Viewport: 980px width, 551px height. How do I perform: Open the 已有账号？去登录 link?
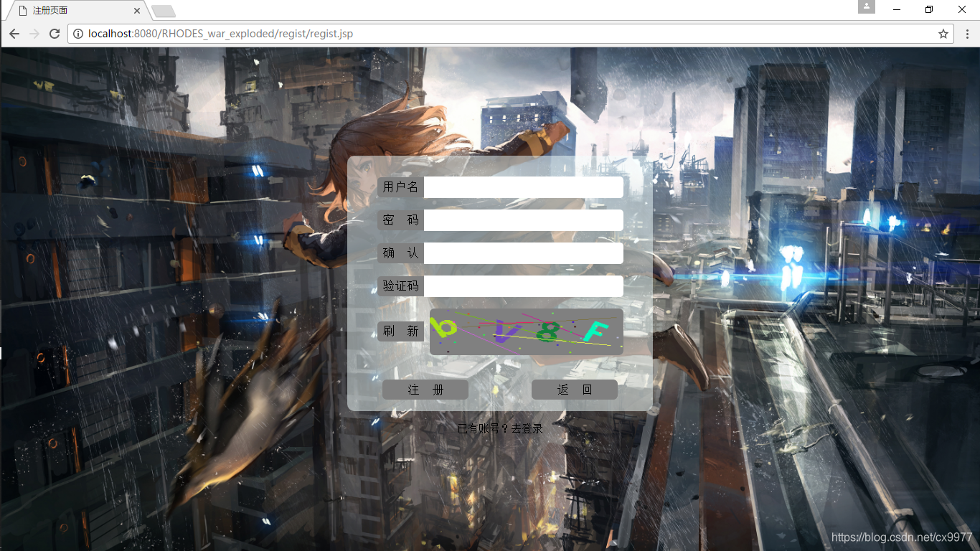point(500,428)
